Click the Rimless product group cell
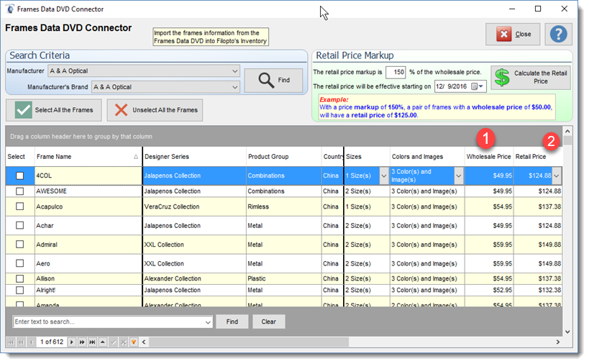 click(x=284, y=206)
